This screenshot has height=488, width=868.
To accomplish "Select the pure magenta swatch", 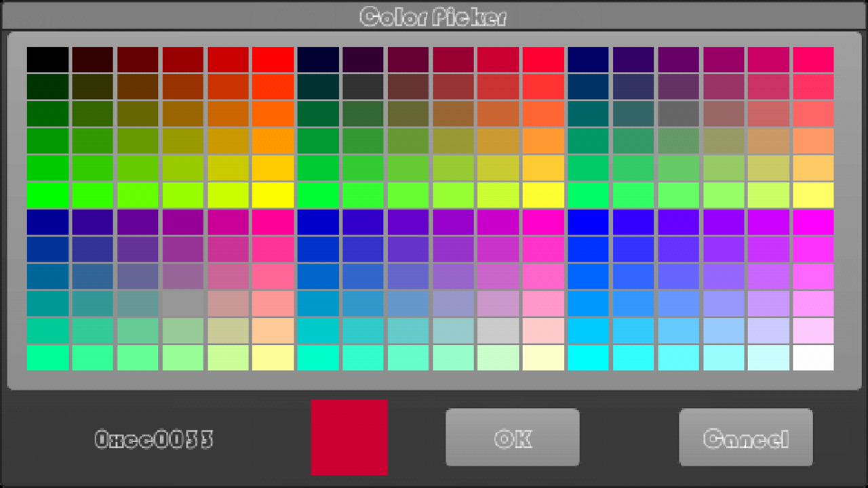I will click(812, 222).
